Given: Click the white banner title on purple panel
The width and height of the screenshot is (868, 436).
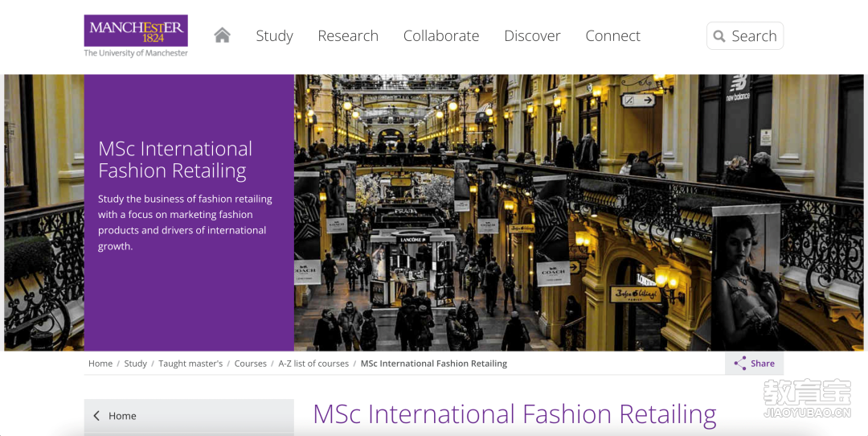Looking at the screenshot, I should click(175, 159).
